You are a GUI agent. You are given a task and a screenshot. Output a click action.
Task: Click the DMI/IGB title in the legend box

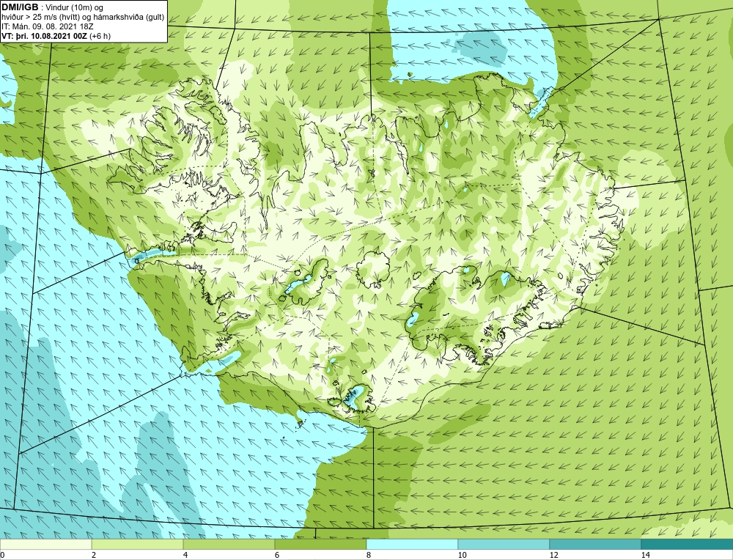[20, 7]
